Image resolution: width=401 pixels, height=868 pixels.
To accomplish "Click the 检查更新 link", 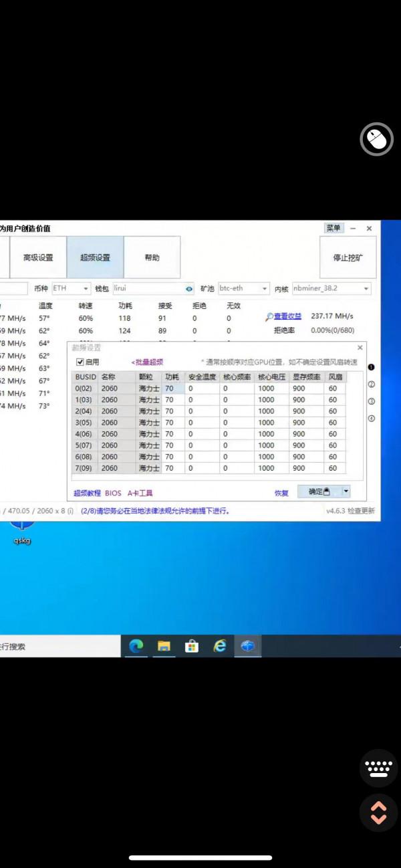I will [361, 511].
